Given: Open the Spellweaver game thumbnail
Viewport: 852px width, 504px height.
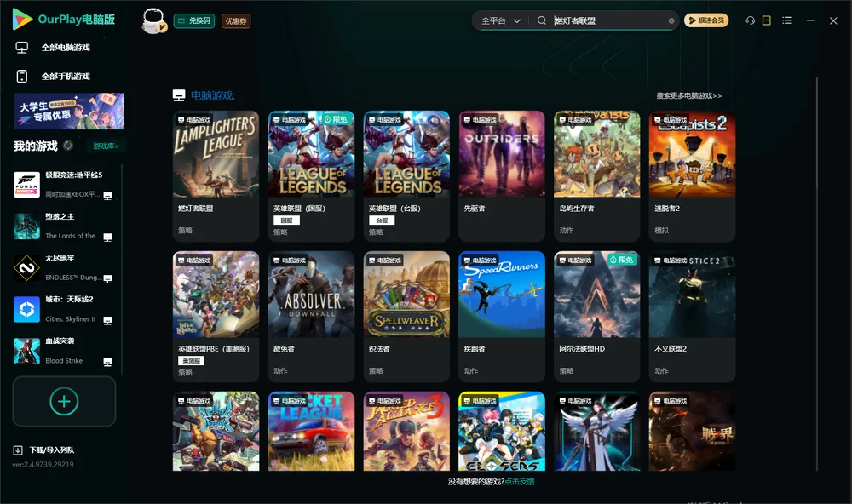Looking at the screenshot, I should [406, 295].
